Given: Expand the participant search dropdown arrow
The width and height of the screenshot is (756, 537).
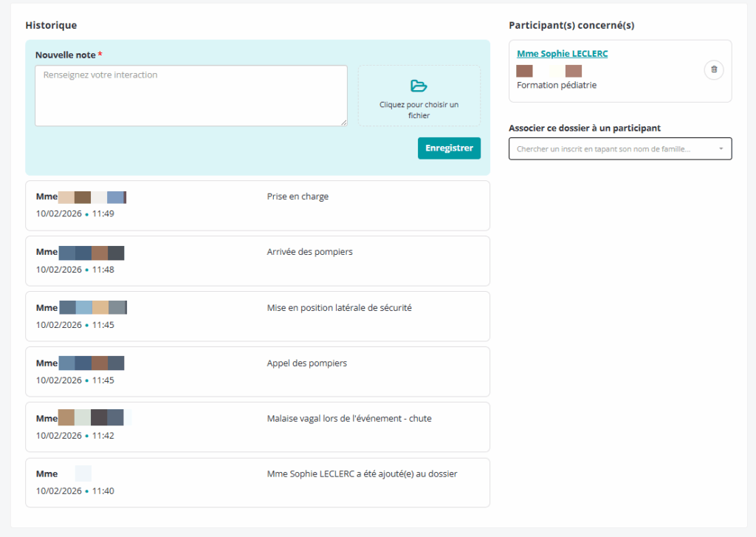Looking at the screenshot, I should coord(720,148).
